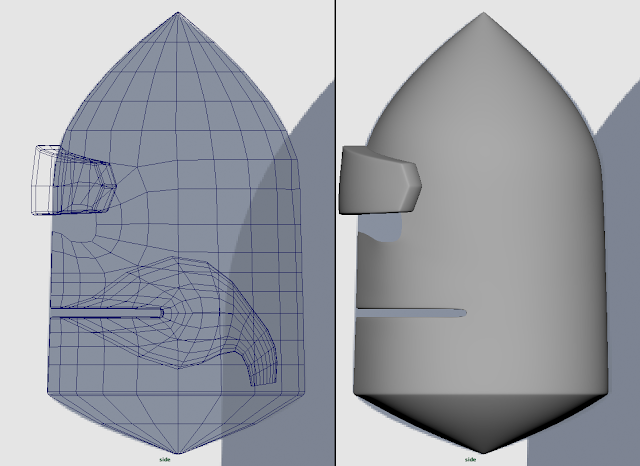The image size is (640, 466).
Task: Click the 'side' camera label under the wireframe view
Action: [x=165, y=459]
